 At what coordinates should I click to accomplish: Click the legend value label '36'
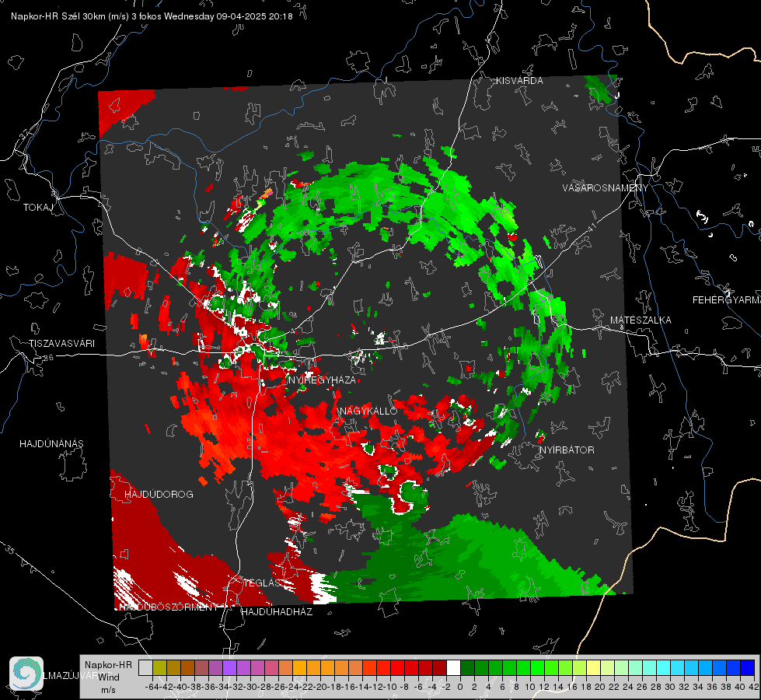point(712,688)
